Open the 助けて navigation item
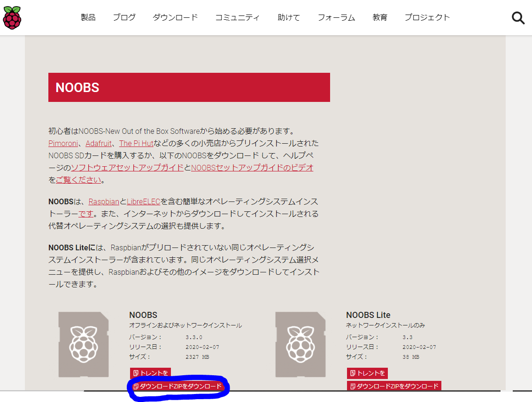532x402 pixels. (288, 17)
